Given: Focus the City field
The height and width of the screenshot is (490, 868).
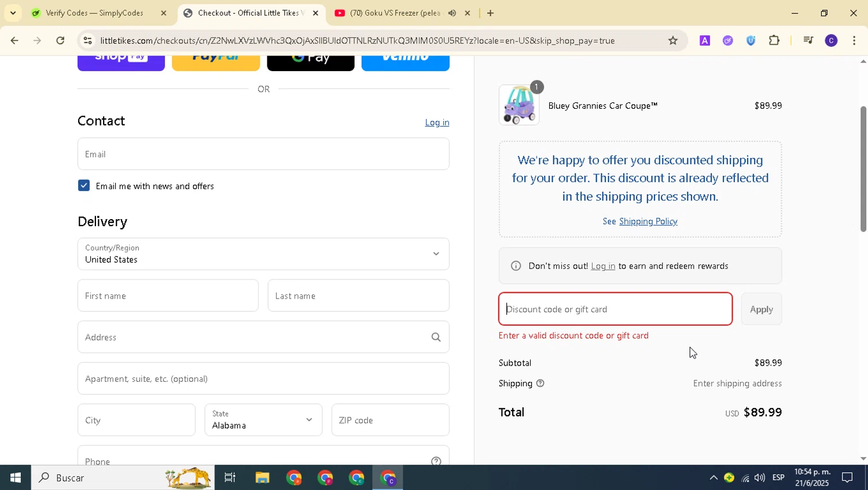Looking at the screenshot, I should 137,420.
